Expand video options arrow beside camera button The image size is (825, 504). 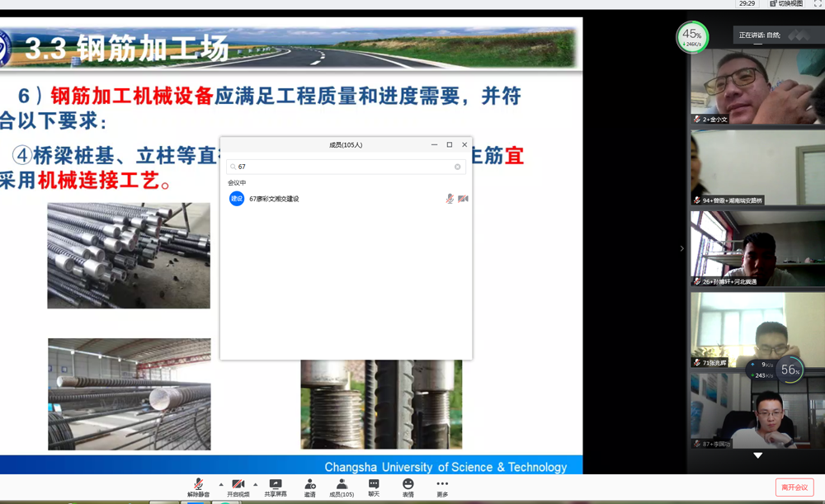pyautogui.click(x=256, y=484)
